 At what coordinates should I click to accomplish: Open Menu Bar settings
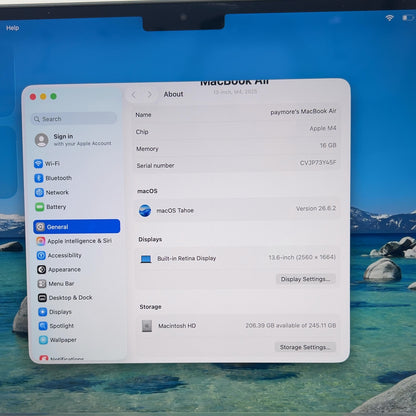(x=56, y=284)
